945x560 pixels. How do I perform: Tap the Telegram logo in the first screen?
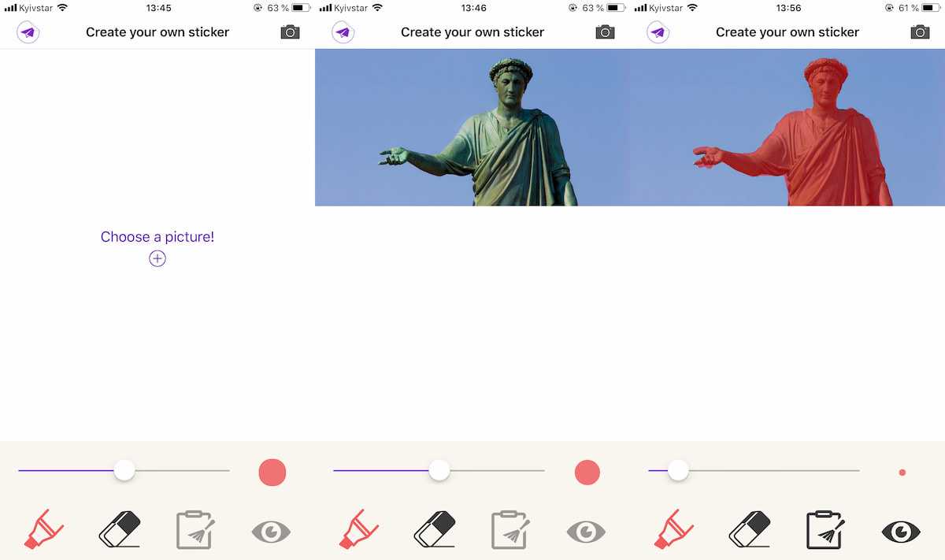pos(28,32)
